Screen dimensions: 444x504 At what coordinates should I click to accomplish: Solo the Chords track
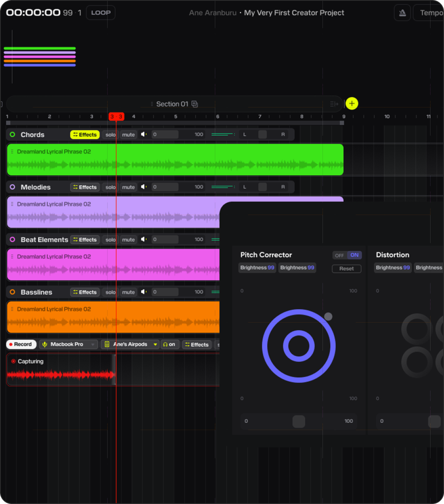click(110, 134)
